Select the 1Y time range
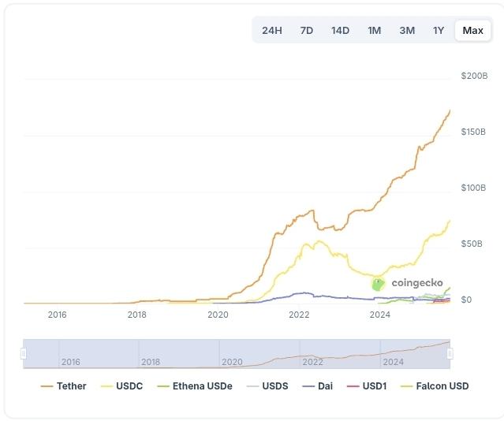Image resolution: width=504 pixels, height=421 pixels. click(x=439, y=30)
